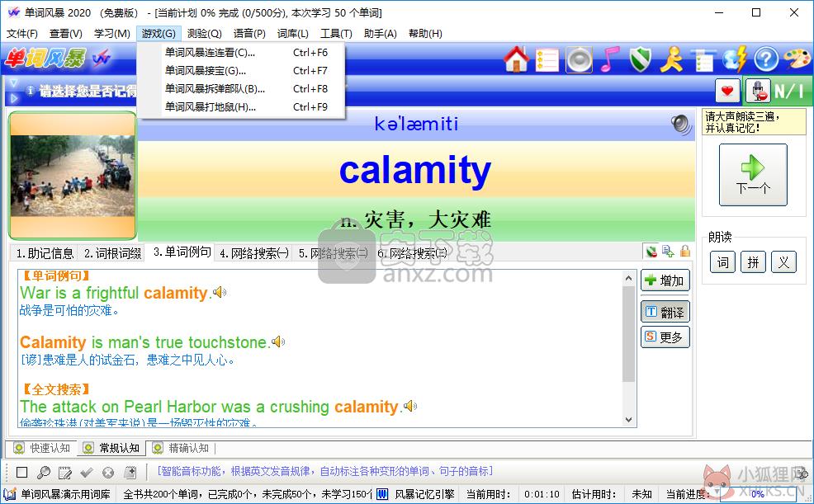This screenshot has width=814, height=504.
Task: Open the 帮助(H) menu
Action: pyautogui.click(x=426, y=34)
